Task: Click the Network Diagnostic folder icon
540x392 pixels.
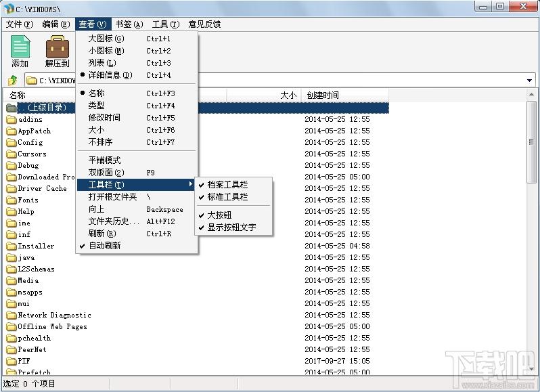Action: [12, 315]
